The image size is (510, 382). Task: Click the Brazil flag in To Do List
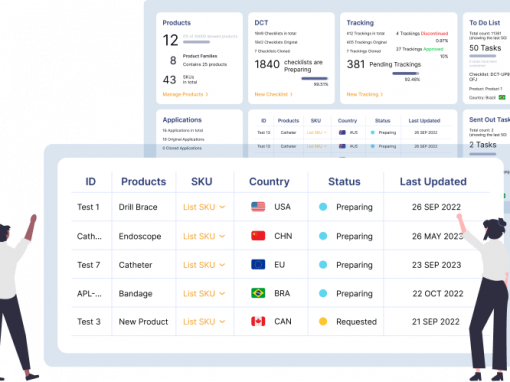coord(502,97)
